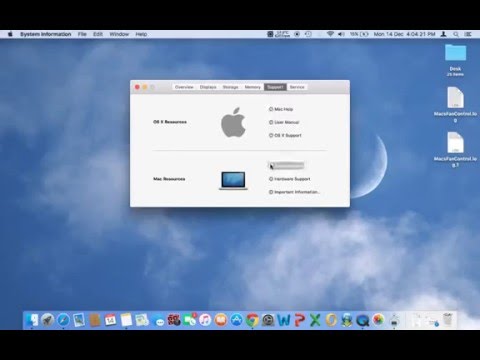This screenshot has width=480, height=360.
Task: Launch Excel from the Dock
Action: [x=315, y=320]
